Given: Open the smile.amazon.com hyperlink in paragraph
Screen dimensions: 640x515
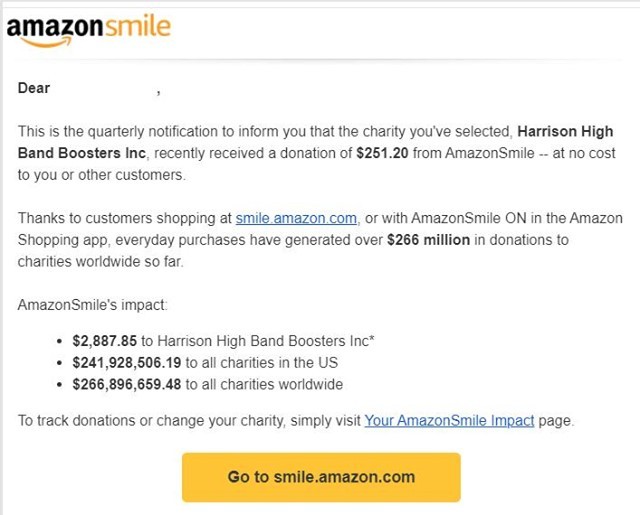Looking at the screenshot, I should [x=296, y=218].
